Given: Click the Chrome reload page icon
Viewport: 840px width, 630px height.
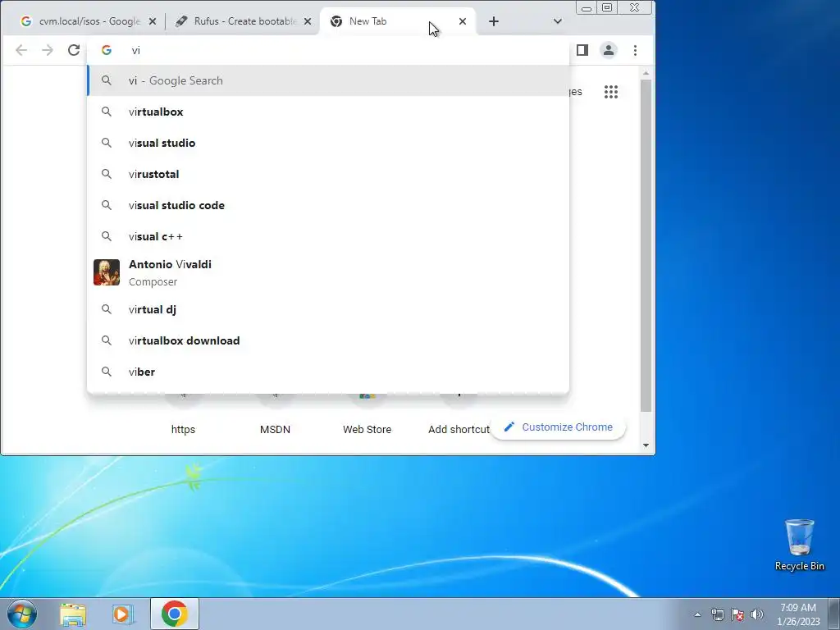Looking at the screenshot, I should pos(74,50).
